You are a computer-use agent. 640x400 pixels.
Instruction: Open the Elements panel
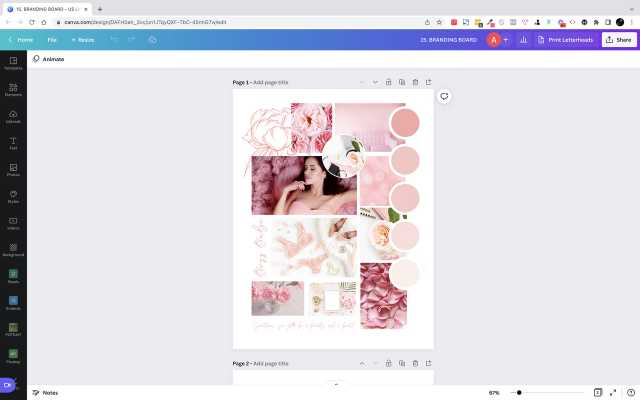point(13,90)
